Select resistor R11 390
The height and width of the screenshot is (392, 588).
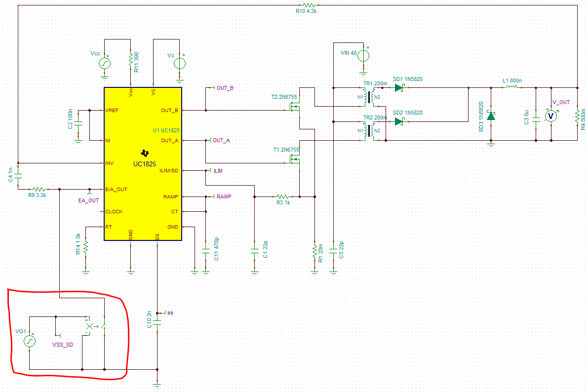[x=131, y=60]
